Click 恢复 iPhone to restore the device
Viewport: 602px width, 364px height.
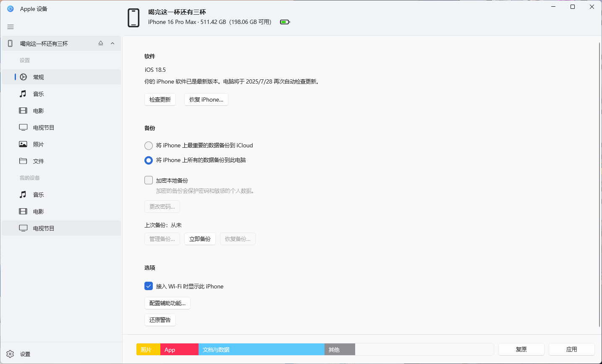[206, 100]
